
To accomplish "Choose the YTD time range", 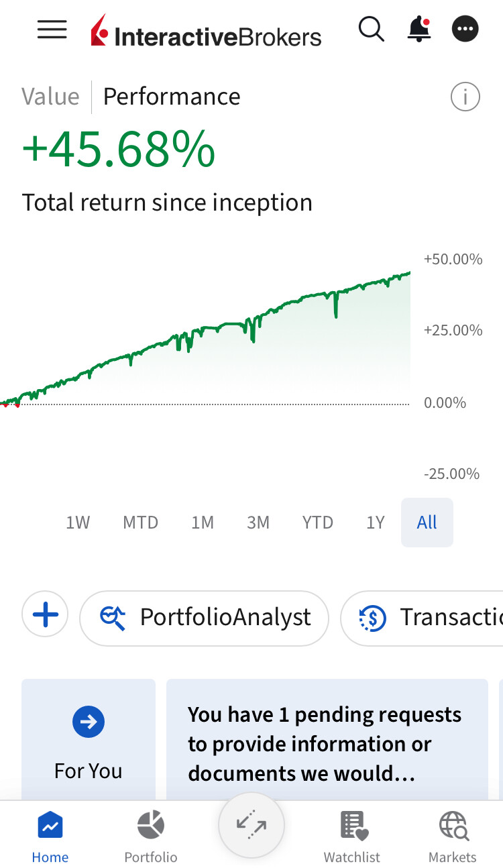I will coord(317,523).
